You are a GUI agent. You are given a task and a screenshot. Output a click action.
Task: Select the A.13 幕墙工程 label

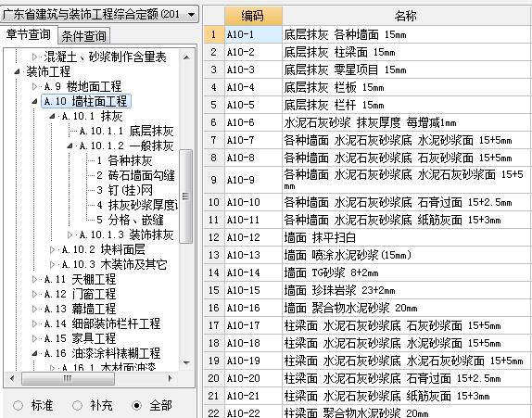(80, 309)
